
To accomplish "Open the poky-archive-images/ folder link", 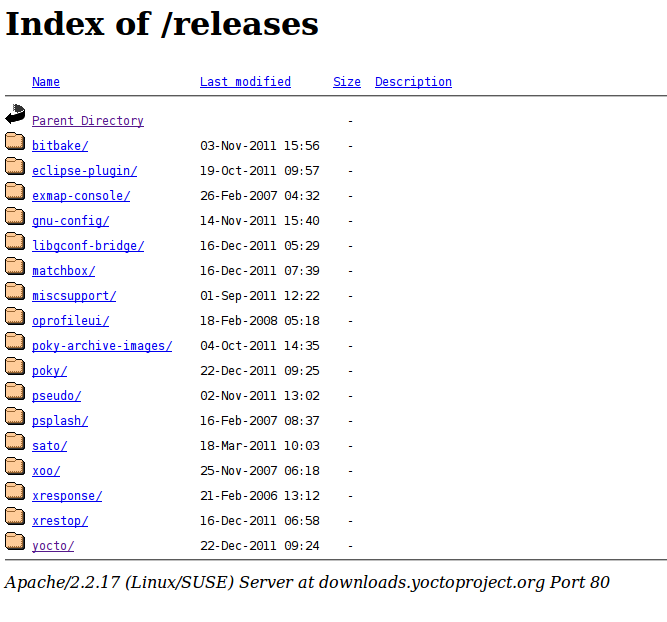I will click(102, 346).
